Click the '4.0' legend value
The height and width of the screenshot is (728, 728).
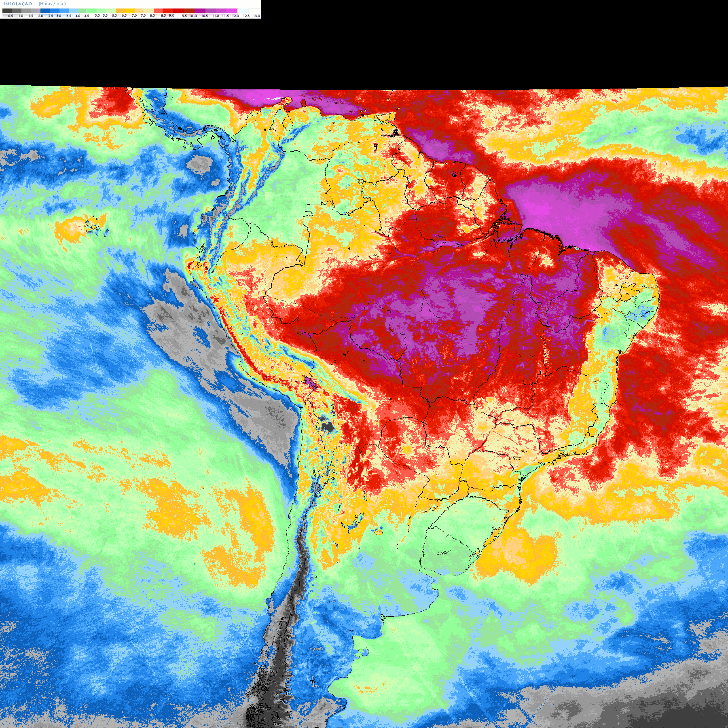pyautogui.click(x=78, y=16)
